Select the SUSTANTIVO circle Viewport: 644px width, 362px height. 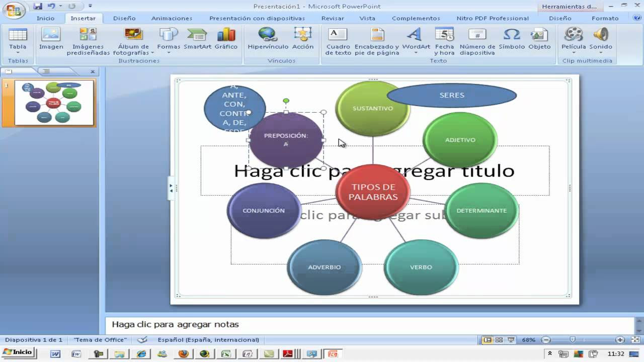tap(373, 108)
